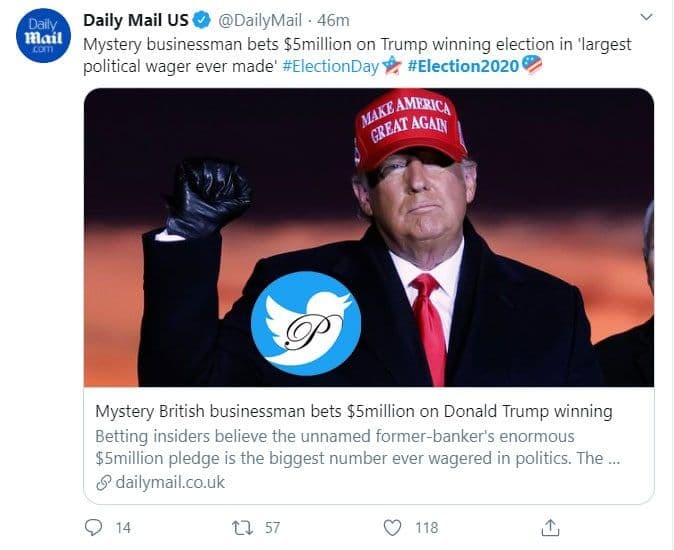The image size is (674, 550).
Task: Share the tweet using the upload icon
Action: [549, 526]
